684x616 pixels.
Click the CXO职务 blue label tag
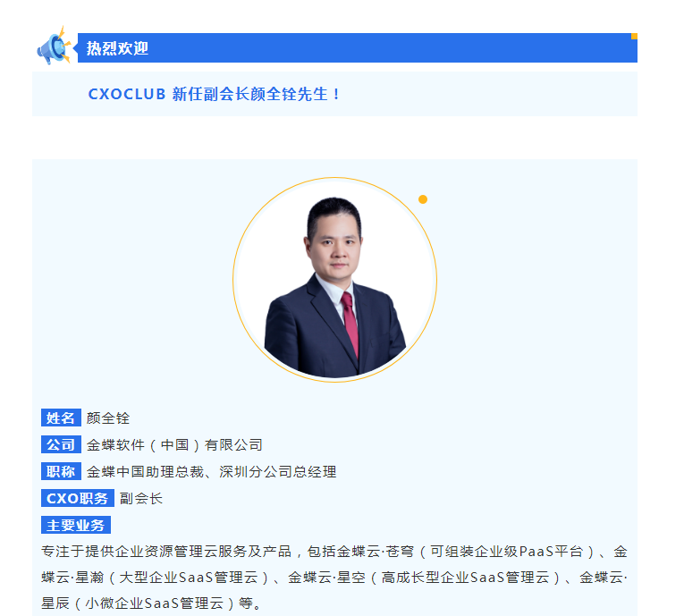tap(78, 498)
